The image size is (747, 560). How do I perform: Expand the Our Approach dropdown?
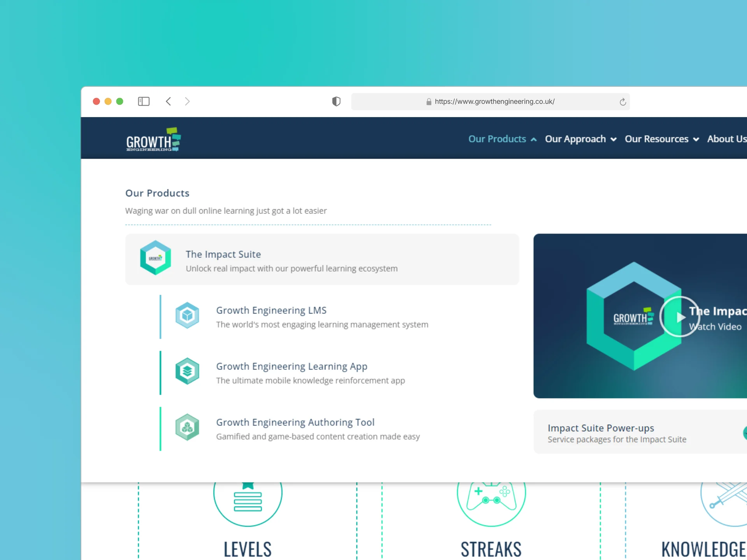580,139
